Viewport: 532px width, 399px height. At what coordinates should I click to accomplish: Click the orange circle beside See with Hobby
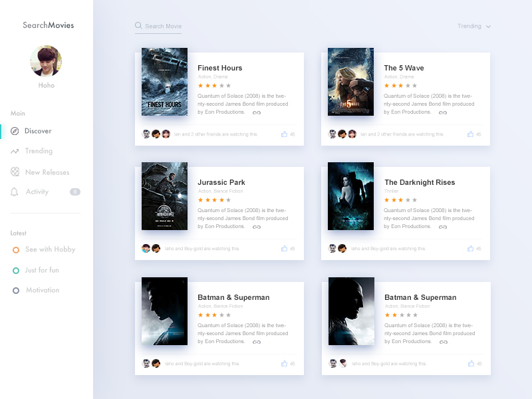15,250
